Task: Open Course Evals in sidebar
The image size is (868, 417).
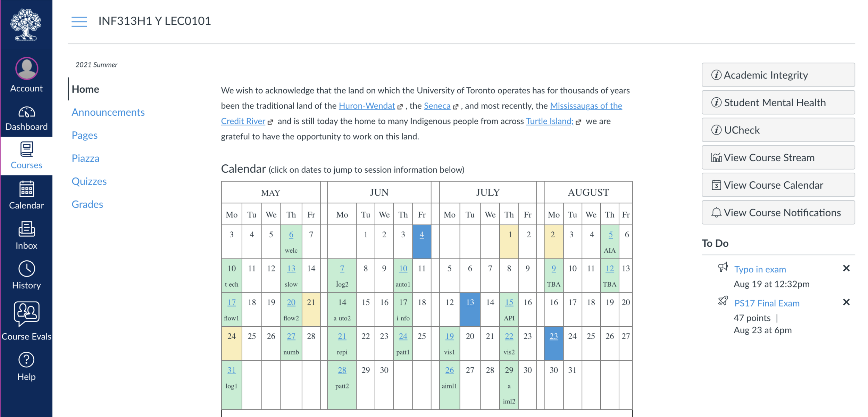Action: pos(26,320)
